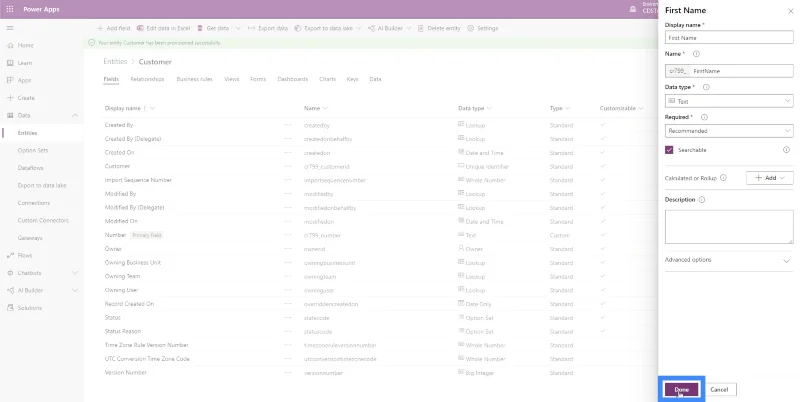Screen dimensions: 800x402
Task: Switch to the Views tab
Action: pos(232,79)
